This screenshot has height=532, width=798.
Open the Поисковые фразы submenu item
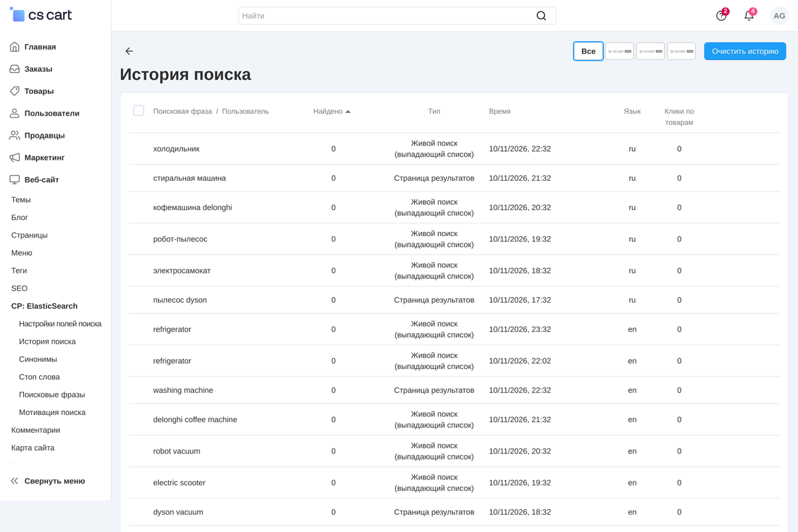(x=52, y=395)
